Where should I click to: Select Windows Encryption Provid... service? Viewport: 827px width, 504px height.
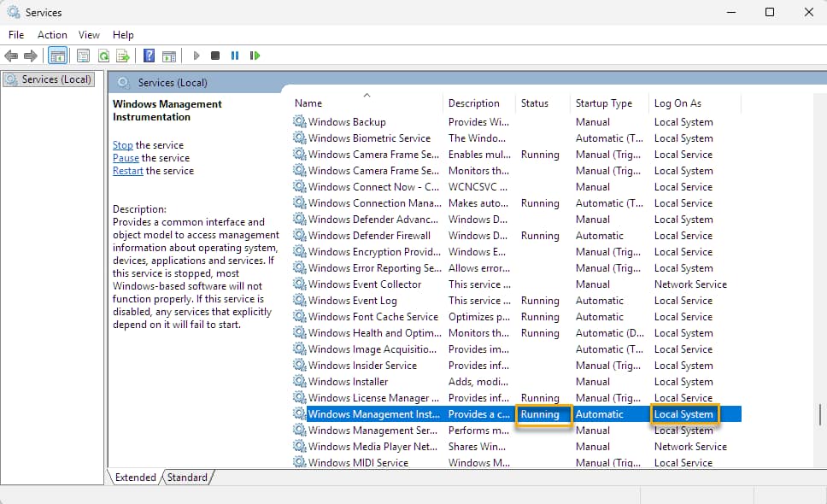[517, 252]
